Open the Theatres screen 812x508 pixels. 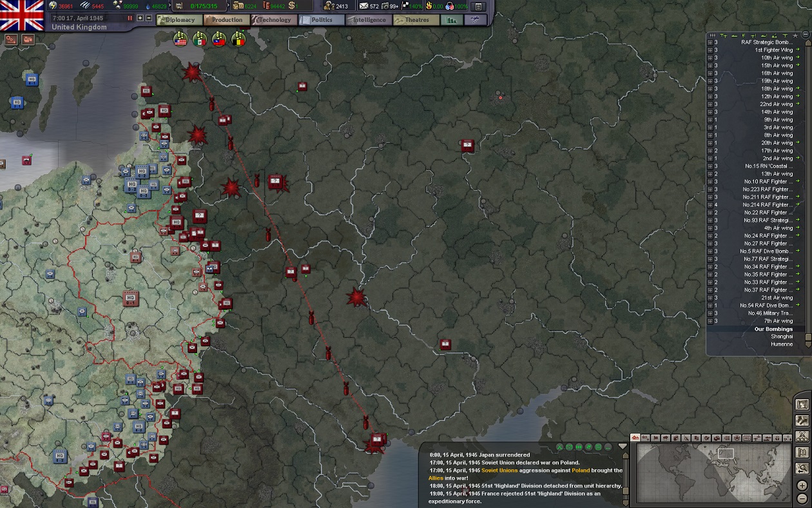(x=416, y=20)
